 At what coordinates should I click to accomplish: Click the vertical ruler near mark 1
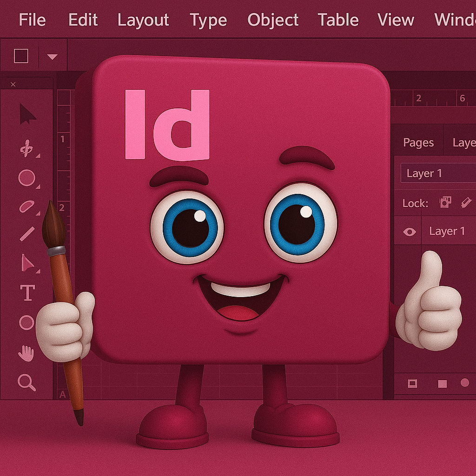[62, 139]
